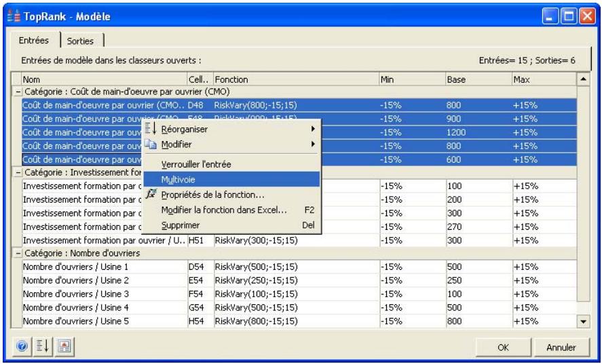Click the Nom column header
Image resolution: width=602 pixels, height=364 pixels.
(x=104, y=79)
